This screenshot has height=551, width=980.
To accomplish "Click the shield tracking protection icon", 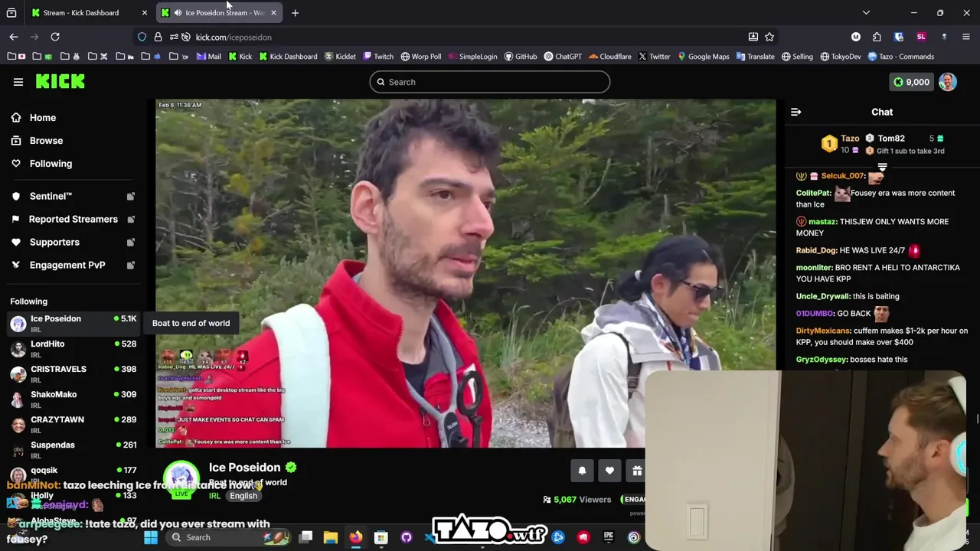I will [x=142, y=37].
